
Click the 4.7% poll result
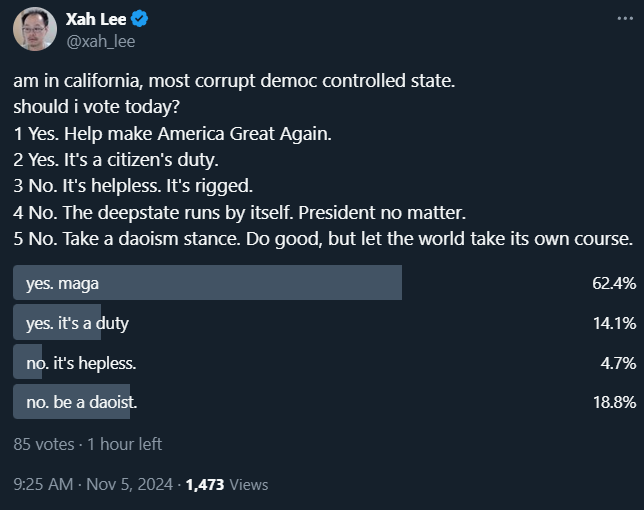[618, 362]
